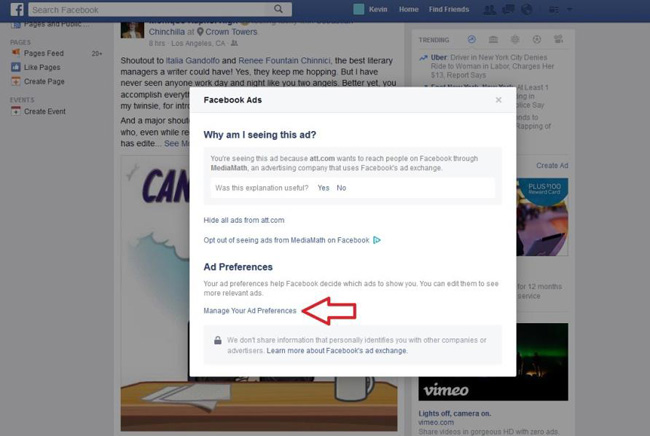This screenshot has height=436, width=650.
Task: Go to Home in top navigation
Action: pos(409,9)
